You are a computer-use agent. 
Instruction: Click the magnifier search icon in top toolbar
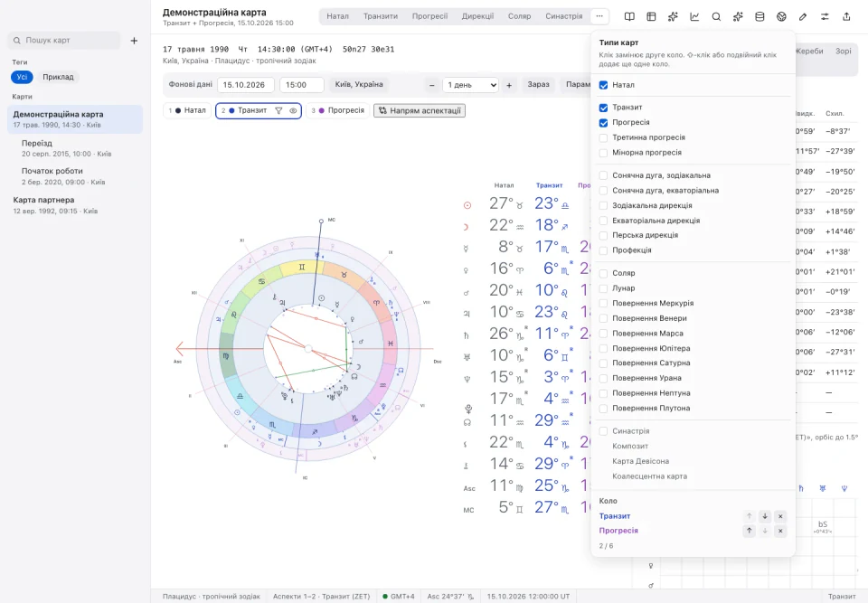pyautogui.click(x=716, y=16)
